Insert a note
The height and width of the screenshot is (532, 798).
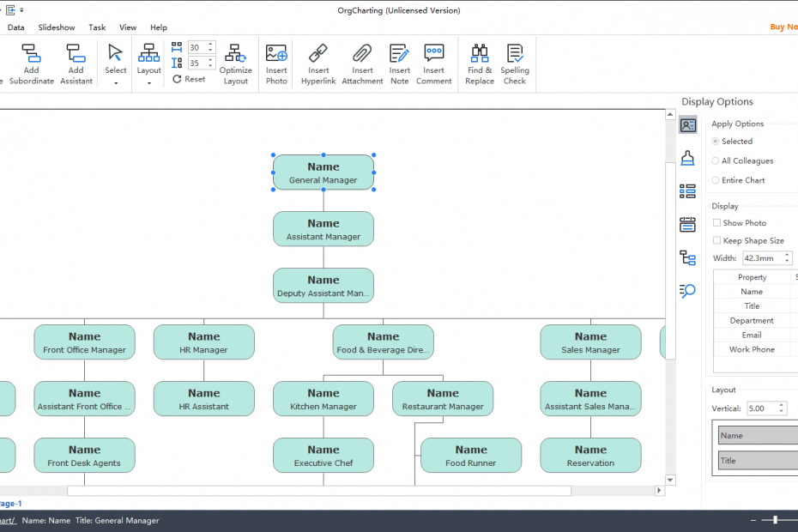pos(400,64)
